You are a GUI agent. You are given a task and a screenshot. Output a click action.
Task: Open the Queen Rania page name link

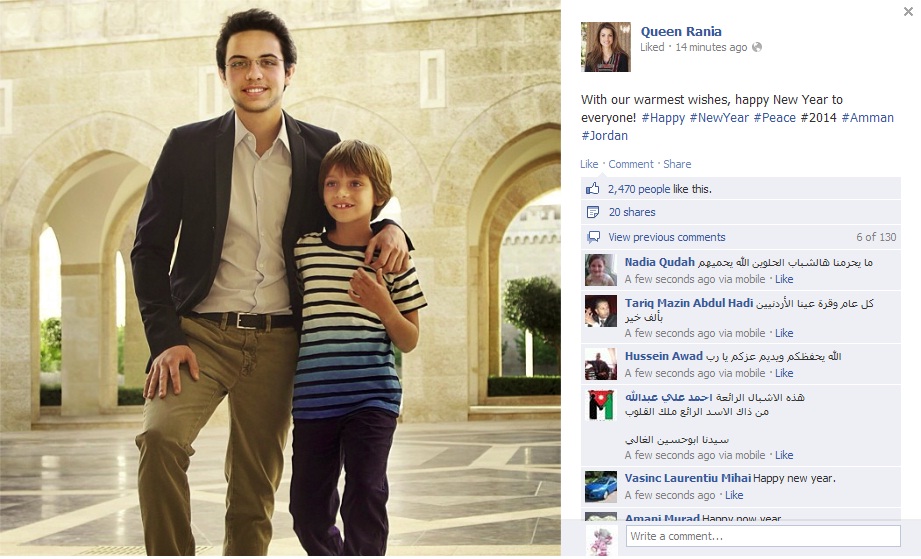point(681,32)
